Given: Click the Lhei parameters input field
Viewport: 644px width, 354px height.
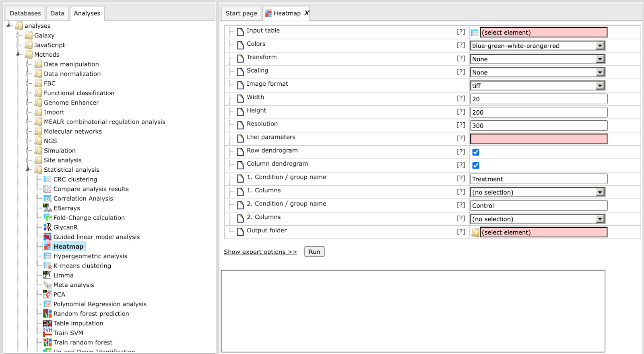Looking at the screenshot, I should (539, 139).
